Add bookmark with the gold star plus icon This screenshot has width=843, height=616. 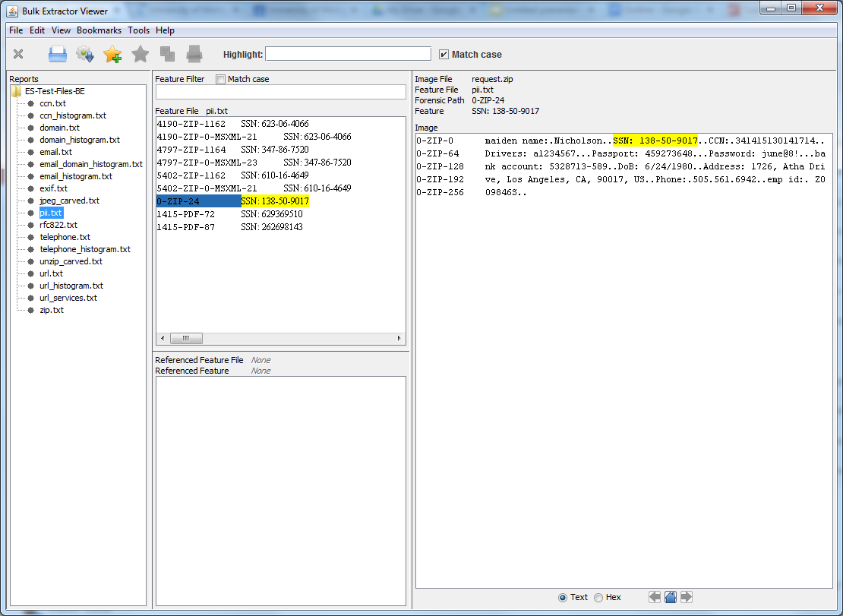coord(112,54)
